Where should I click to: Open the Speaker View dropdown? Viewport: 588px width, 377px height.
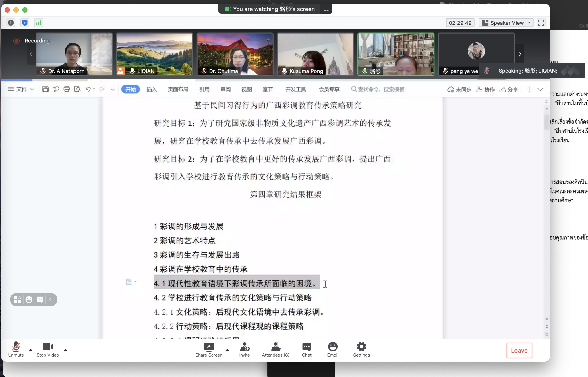(x=506, y=23)
